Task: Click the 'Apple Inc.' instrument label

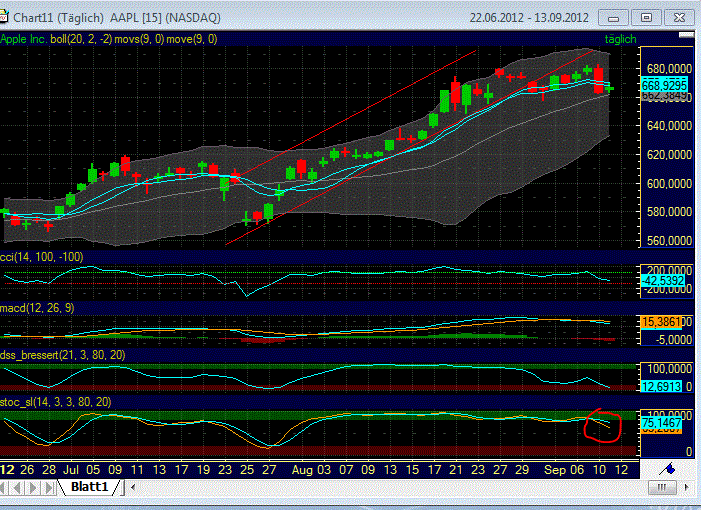Action: point(24,39)
